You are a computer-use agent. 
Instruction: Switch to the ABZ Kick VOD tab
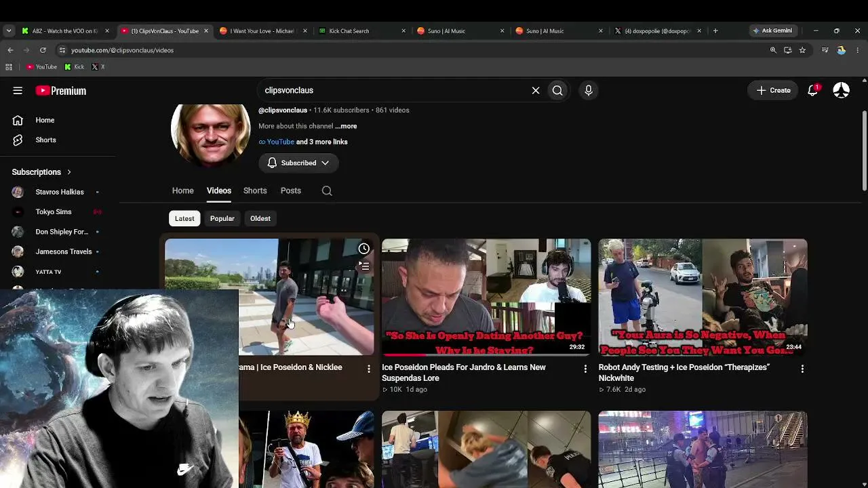tap(65, 30)
